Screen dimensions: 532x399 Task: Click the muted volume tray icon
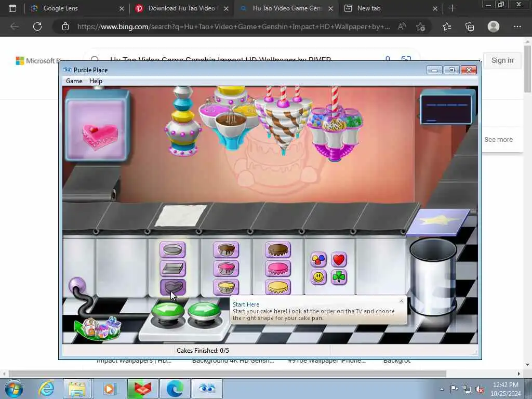[x=480, y=390]
